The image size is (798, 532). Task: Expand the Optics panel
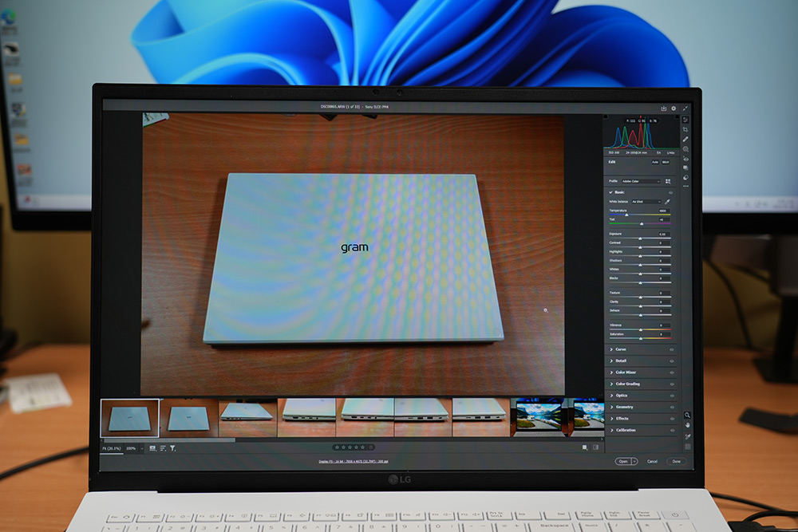click(x=611, y=395)
